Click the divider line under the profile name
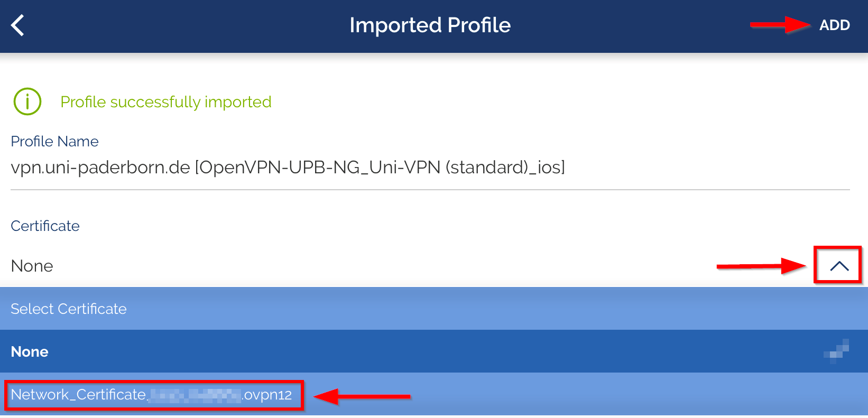This screenshot has width=868, height=418. tap(430, 190)
